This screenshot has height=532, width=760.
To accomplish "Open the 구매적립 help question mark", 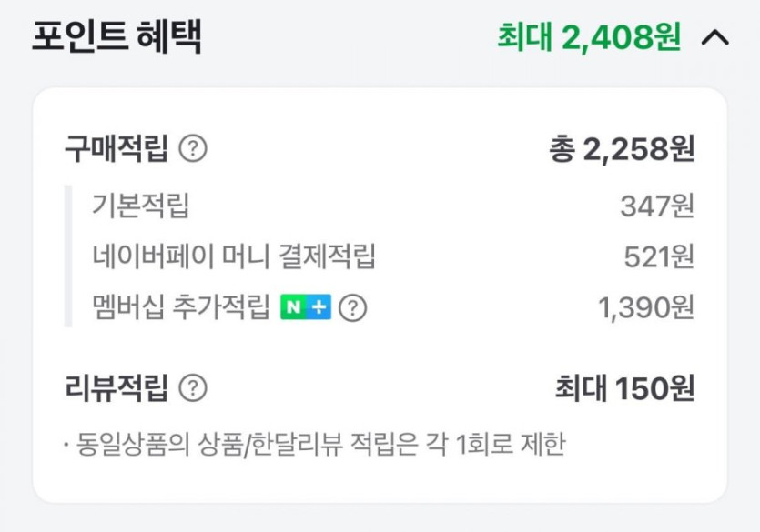I will point(193,148).
